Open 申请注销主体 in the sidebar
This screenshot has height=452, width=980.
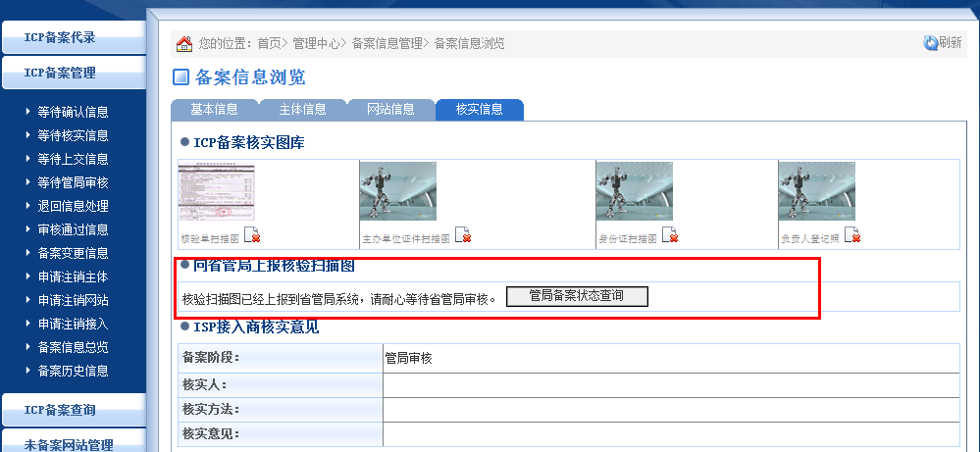(74, 276)
